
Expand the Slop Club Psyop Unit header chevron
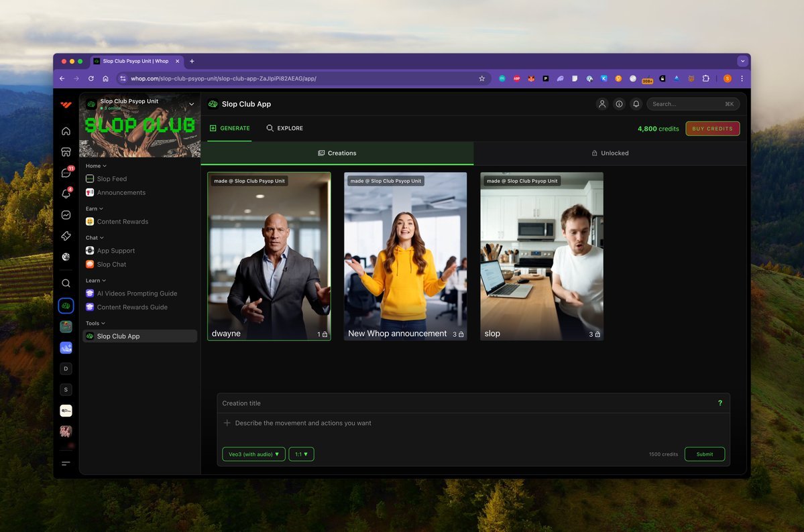click(x=192, y=104)
